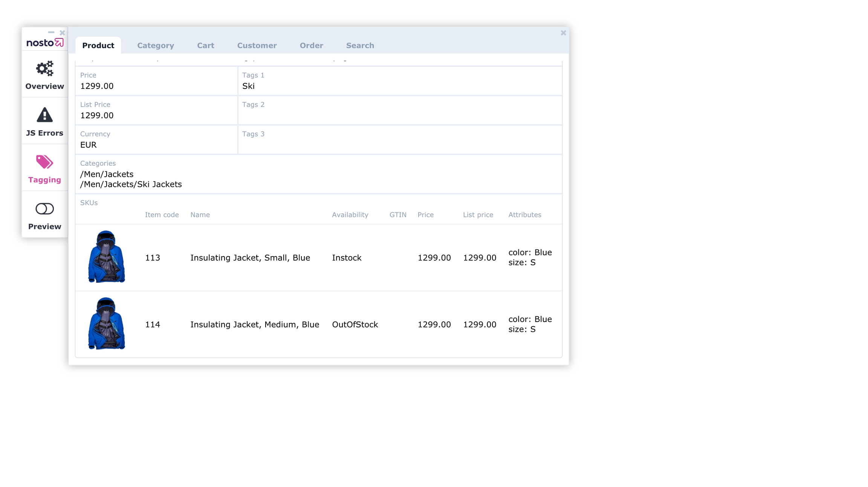Viewport: 868px width, 487px height.
Task: Click the Nosto logo
Action: (x=44, y=43)
